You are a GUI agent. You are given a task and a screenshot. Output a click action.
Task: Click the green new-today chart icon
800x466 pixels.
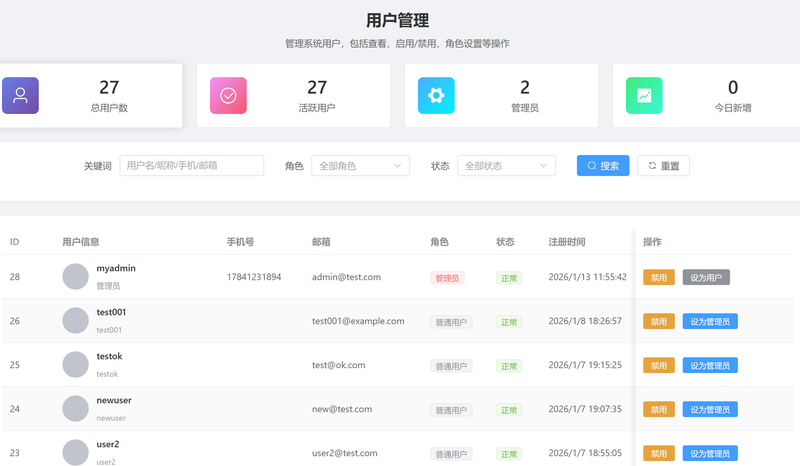pos(644,96)
